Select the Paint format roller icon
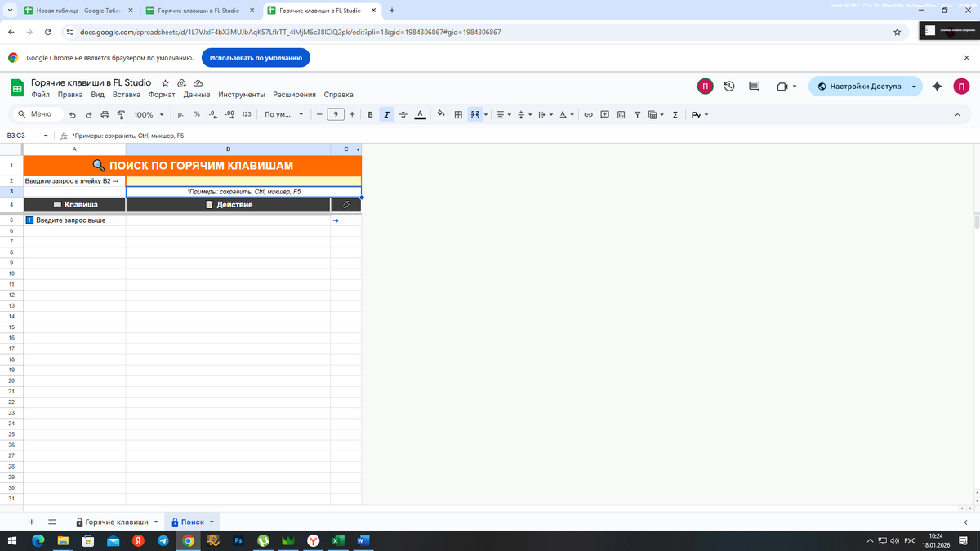980x551 pixels. pyautogui.click(x=121, y=115)
